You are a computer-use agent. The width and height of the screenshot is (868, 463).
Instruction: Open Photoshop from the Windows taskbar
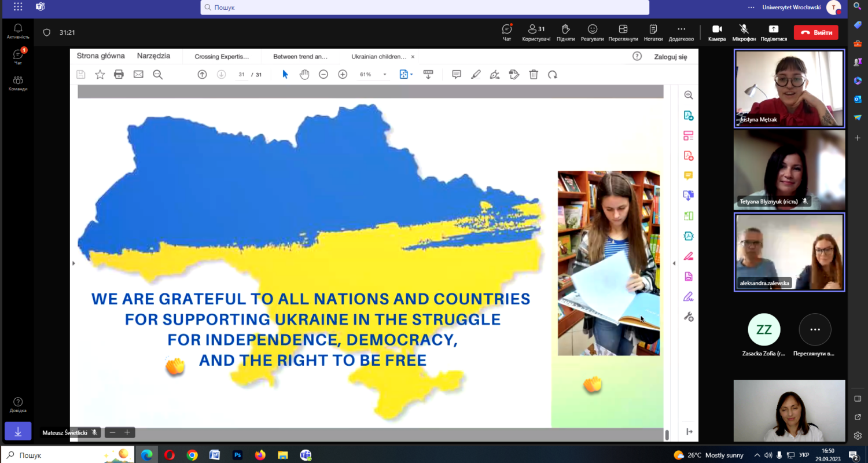(x=237, y=455)
